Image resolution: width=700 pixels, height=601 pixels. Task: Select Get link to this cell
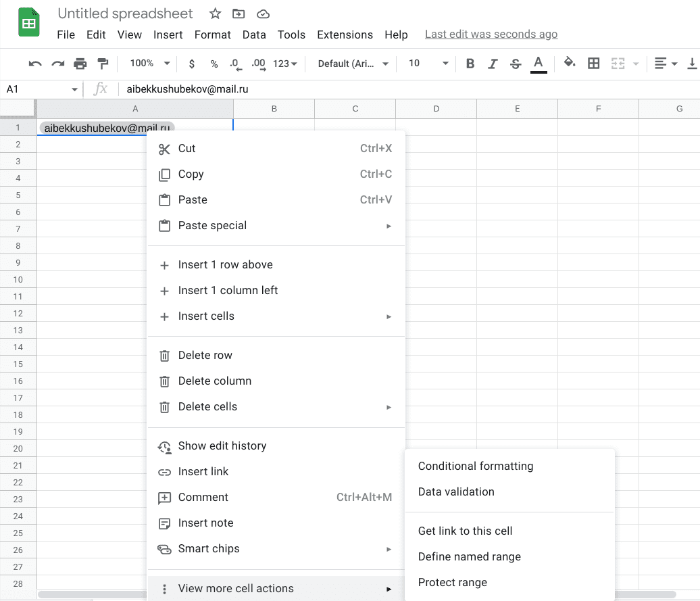pos(510,531)
